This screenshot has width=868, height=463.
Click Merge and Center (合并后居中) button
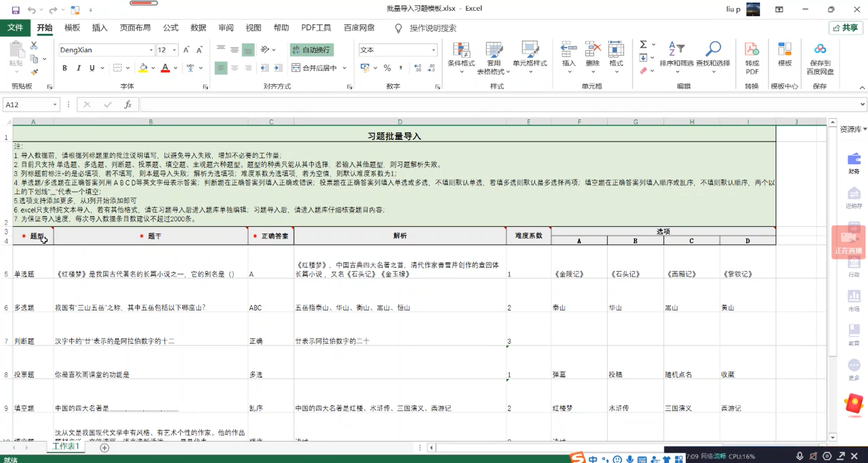point(315,68)
